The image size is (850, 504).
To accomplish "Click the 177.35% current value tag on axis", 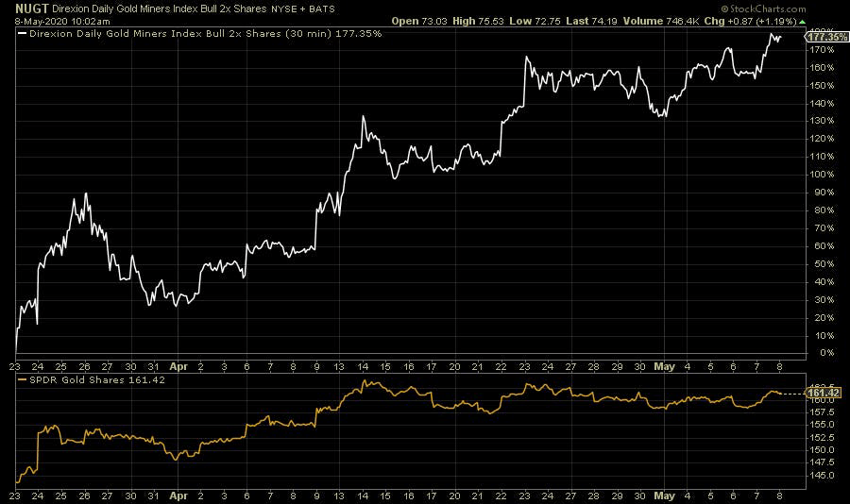I will [826, 37].
